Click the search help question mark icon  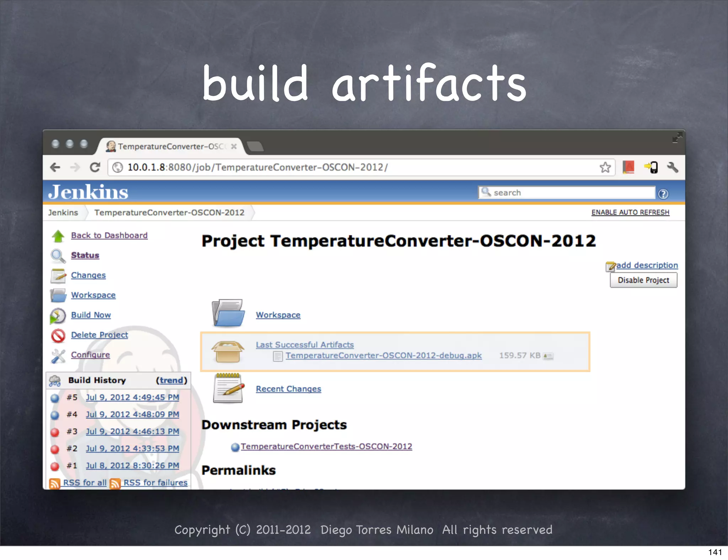coord(663,194)
